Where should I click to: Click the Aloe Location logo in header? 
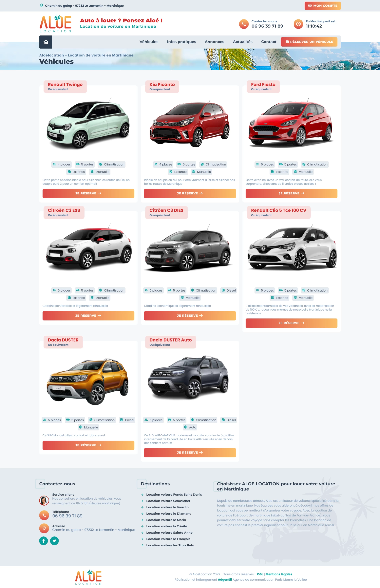coord(56,23)
